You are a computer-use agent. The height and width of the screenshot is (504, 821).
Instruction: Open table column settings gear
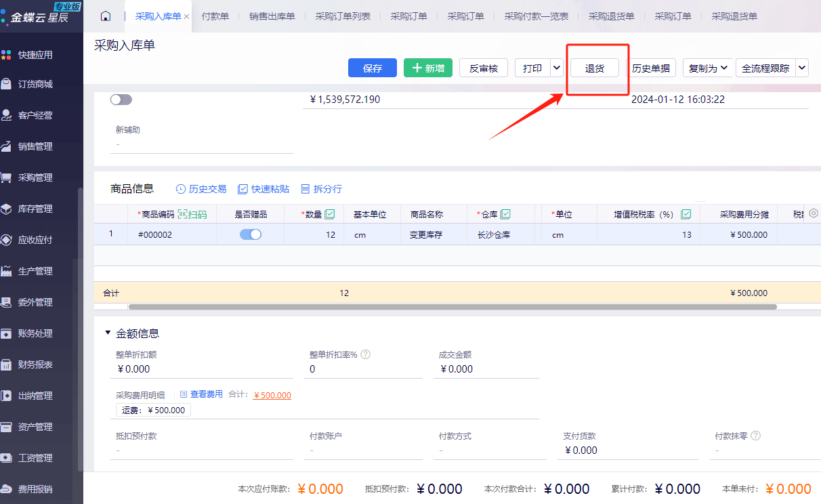point(814,213)
